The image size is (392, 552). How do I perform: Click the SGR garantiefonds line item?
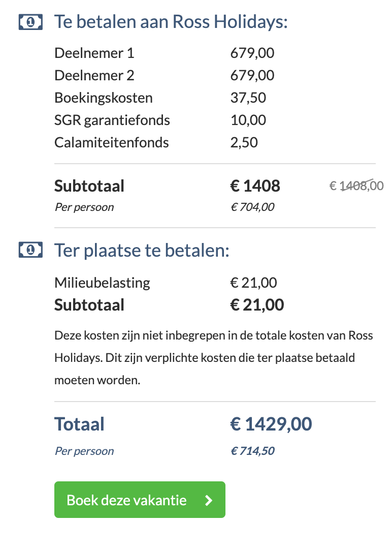[x=160, y=120]
